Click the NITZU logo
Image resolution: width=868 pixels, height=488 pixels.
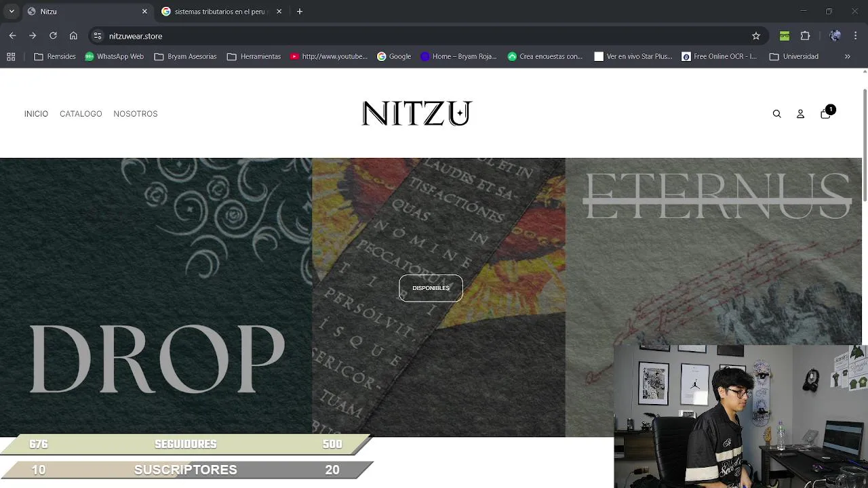[x=416, y=113]
